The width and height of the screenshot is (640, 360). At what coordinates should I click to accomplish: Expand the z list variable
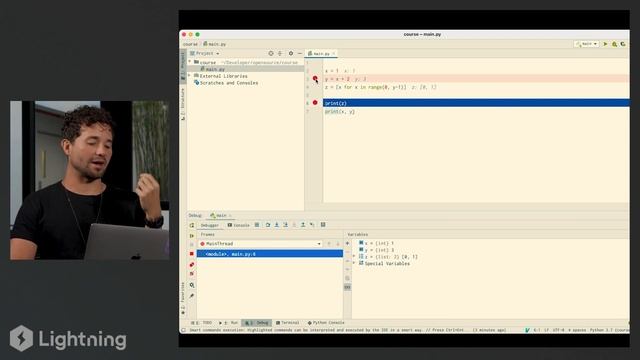[x=354, y=257]
